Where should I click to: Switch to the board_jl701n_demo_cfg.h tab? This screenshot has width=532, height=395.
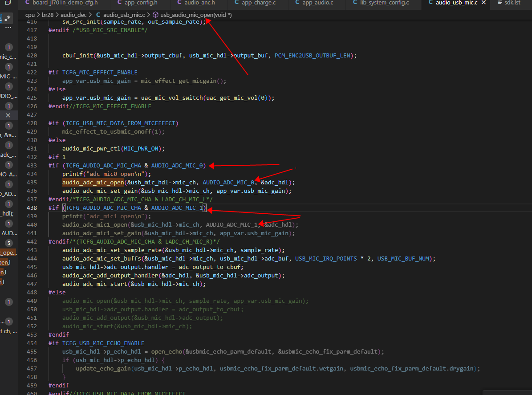pos(61,3)
